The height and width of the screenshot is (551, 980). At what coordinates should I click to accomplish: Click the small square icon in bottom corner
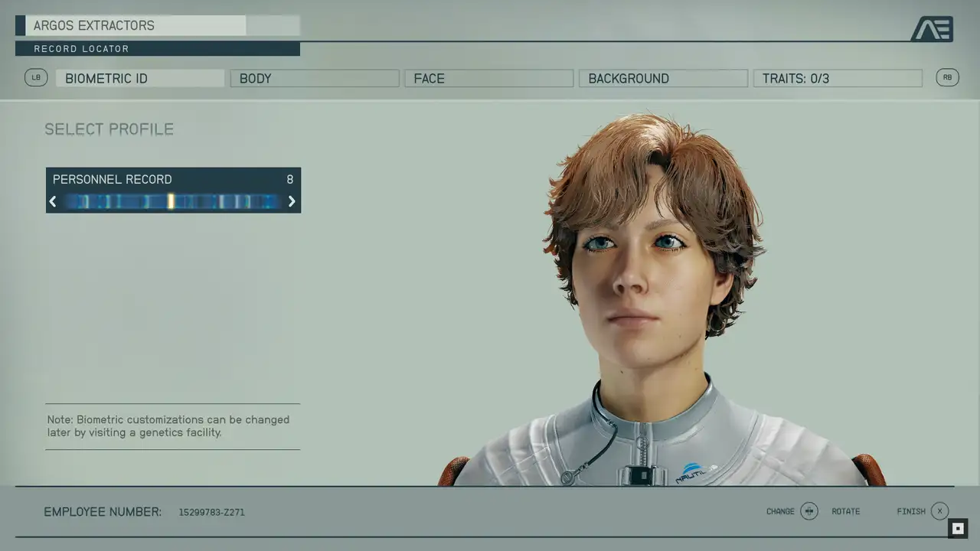958,528
